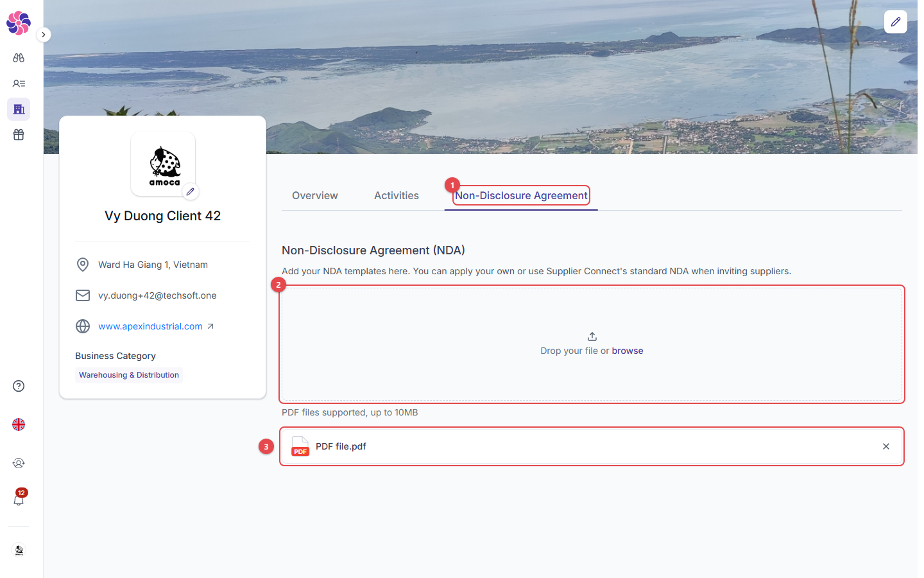The height and width of the screenshot is (578, 924).
Task: Open the support agent icon in sidebar
Action: click(19, 463)
